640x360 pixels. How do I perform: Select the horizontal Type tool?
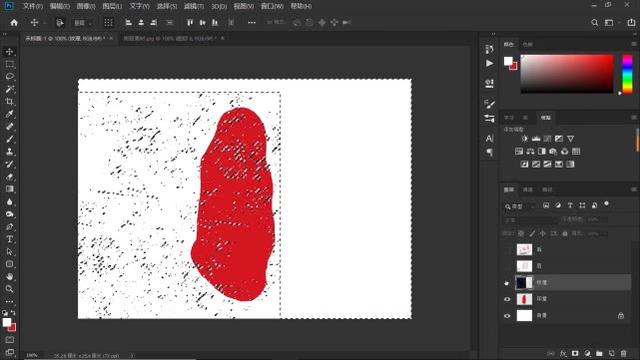click(10, 239)
